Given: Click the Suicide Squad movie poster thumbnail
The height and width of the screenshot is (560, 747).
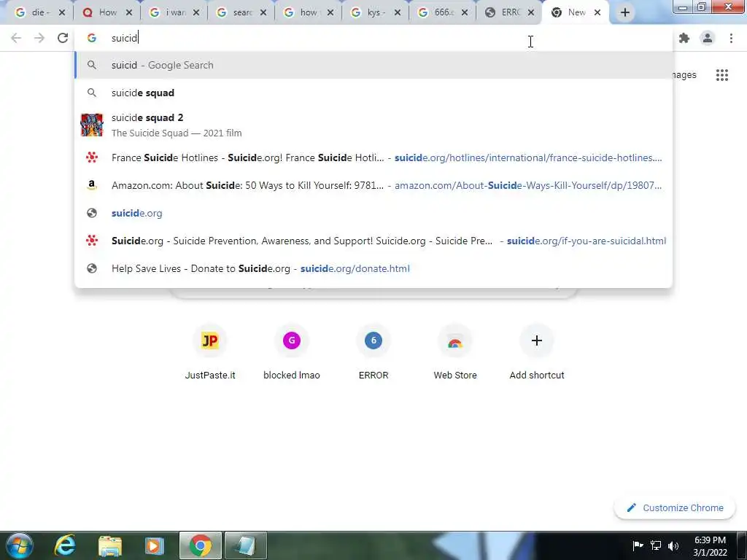Looking at the screenshot, I should click(x=92, y=125).
